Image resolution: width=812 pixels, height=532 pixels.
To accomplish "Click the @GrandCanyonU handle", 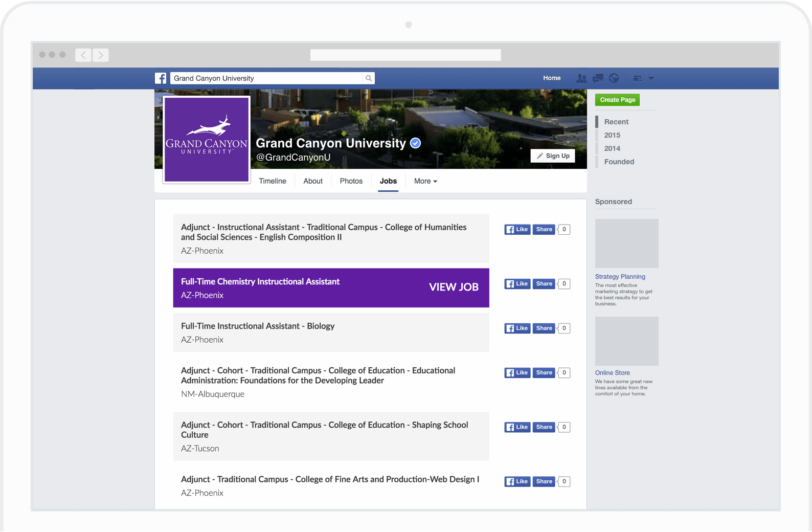I will click(x=293, y=158).
